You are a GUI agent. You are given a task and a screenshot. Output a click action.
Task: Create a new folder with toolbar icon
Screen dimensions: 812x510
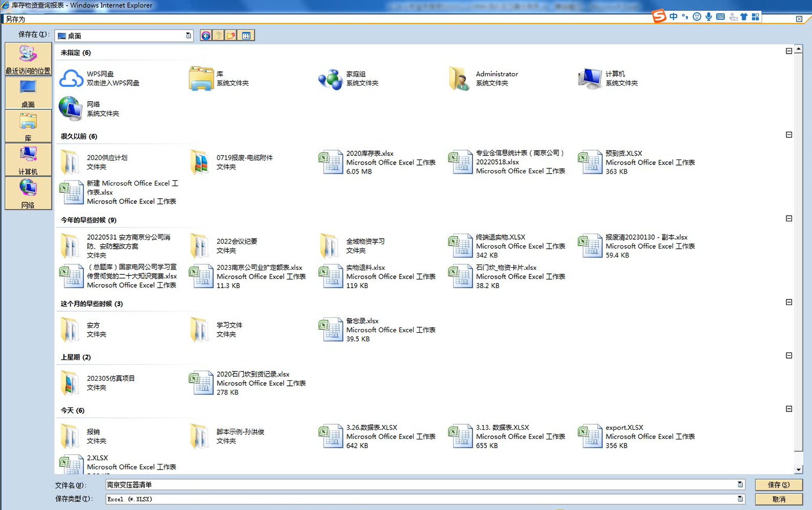coord(231,35)
